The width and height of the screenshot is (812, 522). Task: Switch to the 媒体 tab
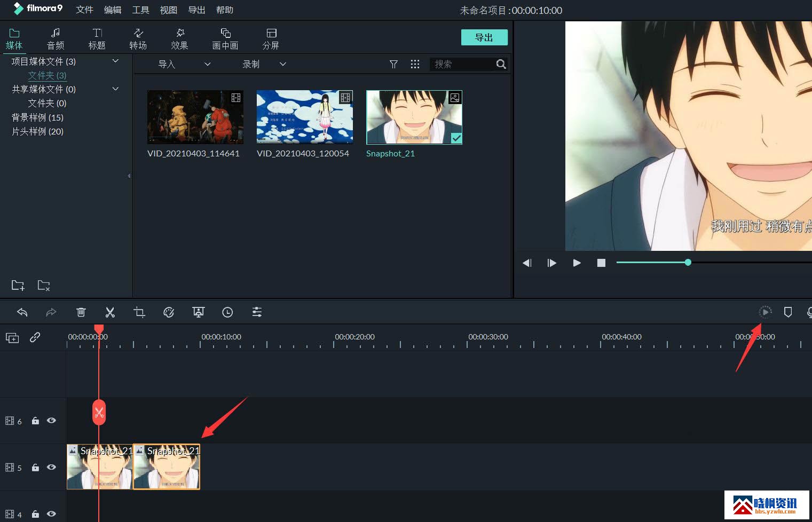tap(14, 39)
